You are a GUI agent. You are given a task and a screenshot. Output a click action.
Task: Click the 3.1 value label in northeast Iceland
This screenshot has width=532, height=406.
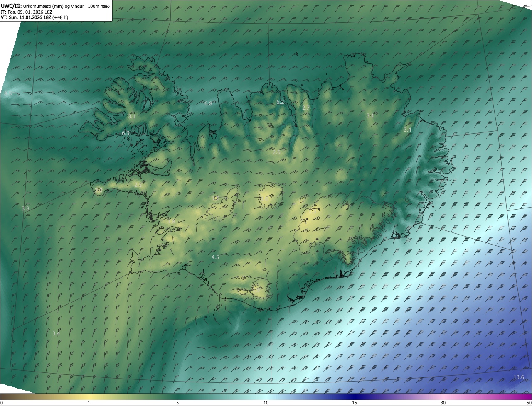(370, 115)
